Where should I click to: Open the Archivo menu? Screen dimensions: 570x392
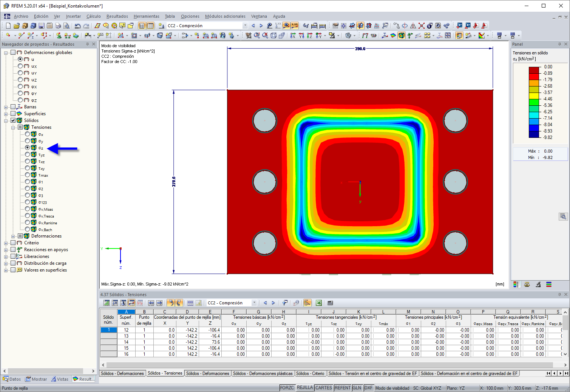tap(21, 16)
